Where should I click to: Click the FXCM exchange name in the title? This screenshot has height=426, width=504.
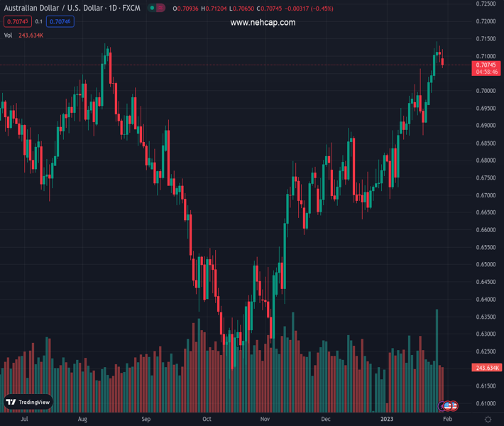click(131, 9)
